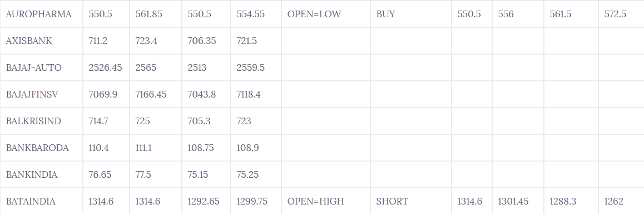The width and height of the screenshot is (644, 214).
Task: Select the BAJAJ-AUTO symbol cell
Action: (42, 67)
